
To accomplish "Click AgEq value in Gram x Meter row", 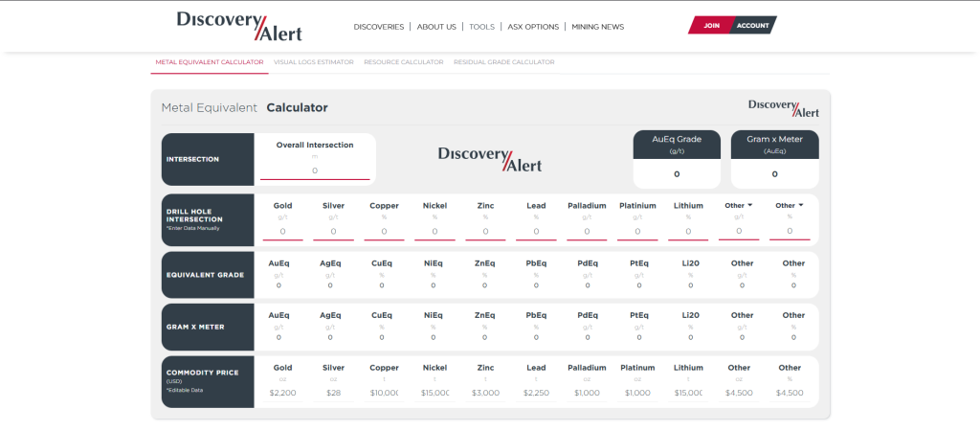I will coord(330,337).
